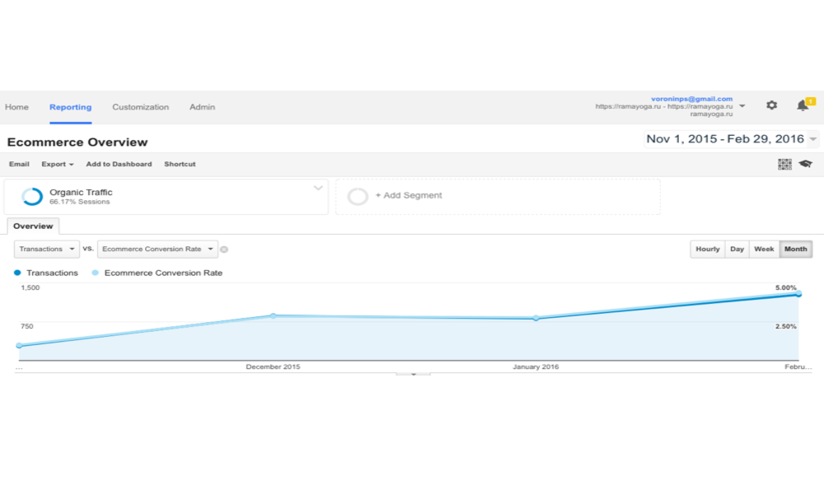Open the settings gear icon
Screen dimensions: 824x504
pyautogui.click(x=771, y=105)
